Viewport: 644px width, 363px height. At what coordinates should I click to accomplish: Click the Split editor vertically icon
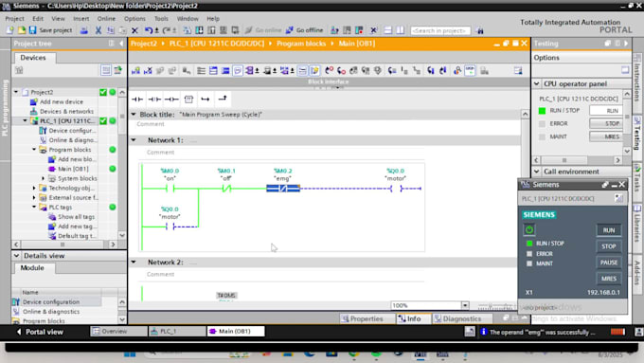(400, 30)
